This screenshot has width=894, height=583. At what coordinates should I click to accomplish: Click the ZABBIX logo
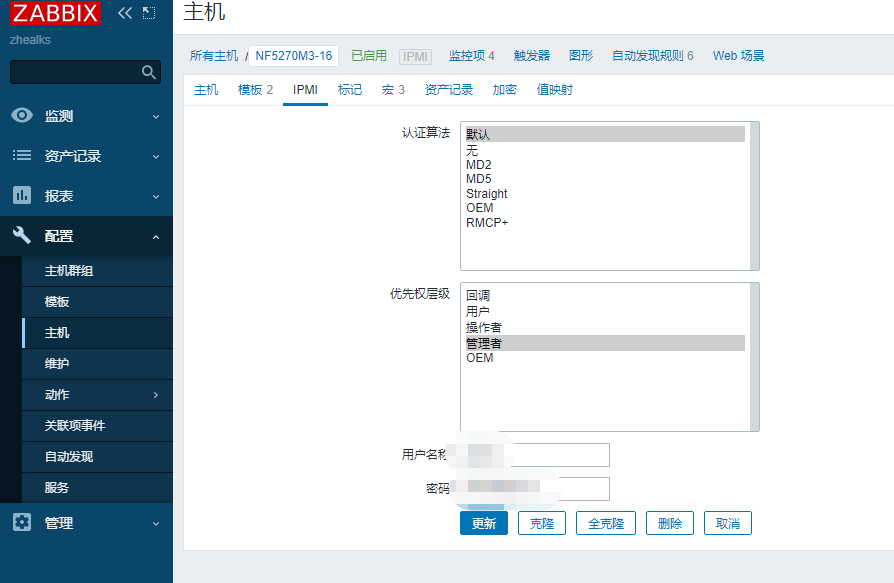(56, 14)
